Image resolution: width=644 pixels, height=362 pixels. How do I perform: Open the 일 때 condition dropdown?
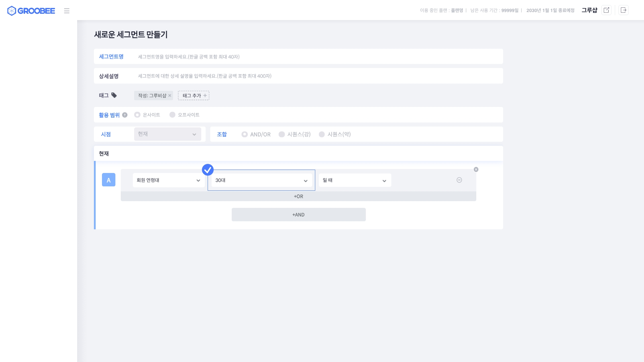click(x=355, y=180)
